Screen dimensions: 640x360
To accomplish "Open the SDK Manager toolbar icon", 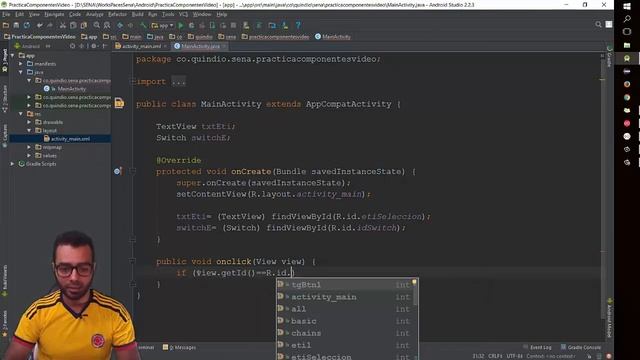I will coord(285,25).
